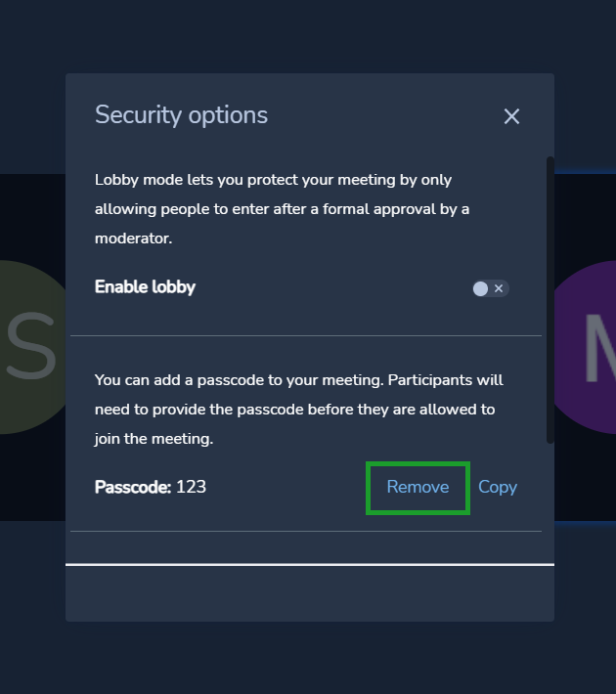Close the Security options dialog
Viewport: 616px width, 694px height.
click(511, 116)
